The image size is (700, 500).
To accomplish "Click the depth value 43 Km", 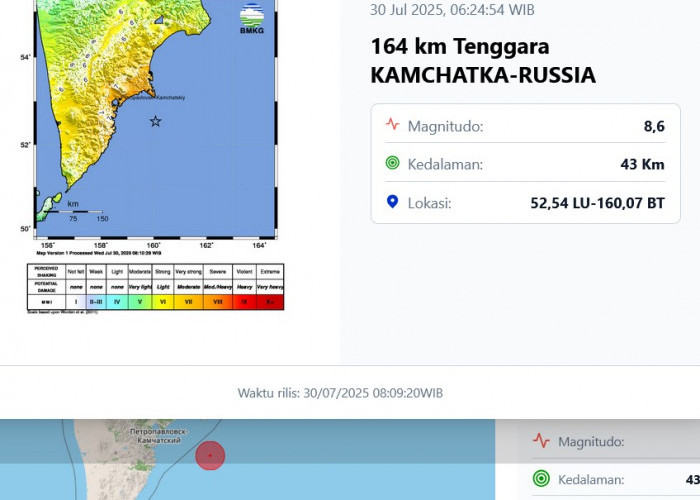I will pyautogui.click(x=642, y=164).
